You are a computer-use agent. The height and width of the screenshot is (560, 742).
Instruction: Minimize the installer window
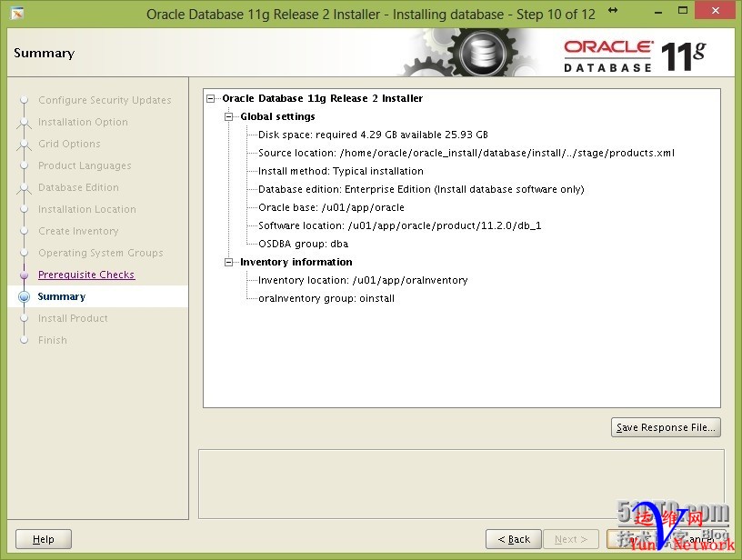click(658, 13)
